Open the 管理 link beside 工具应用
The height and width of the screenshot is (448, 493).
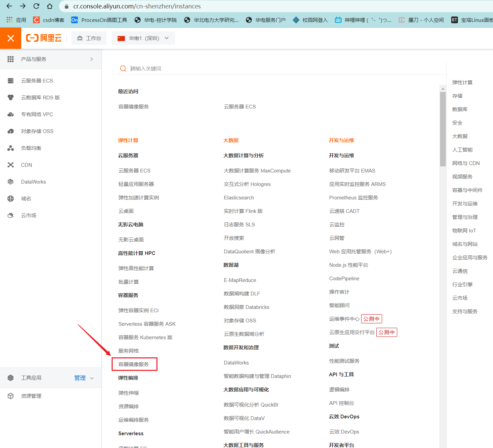point(80,378)
